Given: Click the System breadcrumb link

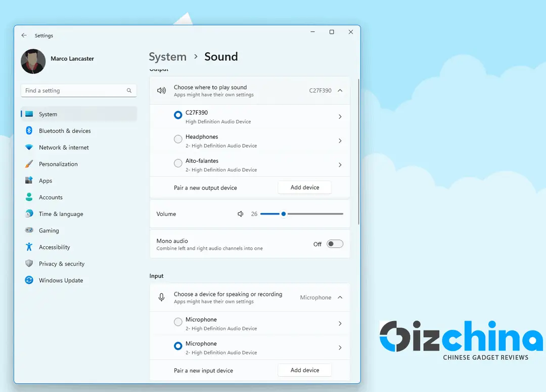Looking at the screenshot, I should 167,57.
